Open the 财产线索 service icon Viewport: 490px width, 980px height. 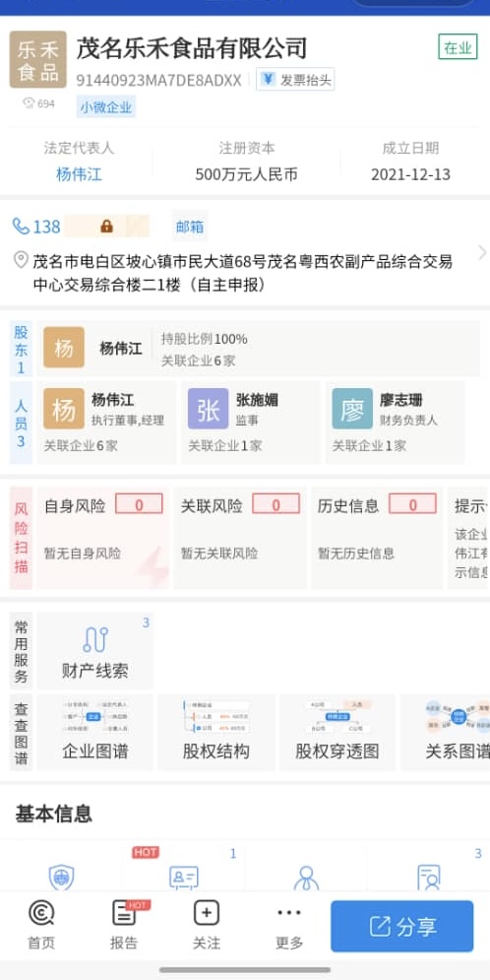[x=94, y=651]
